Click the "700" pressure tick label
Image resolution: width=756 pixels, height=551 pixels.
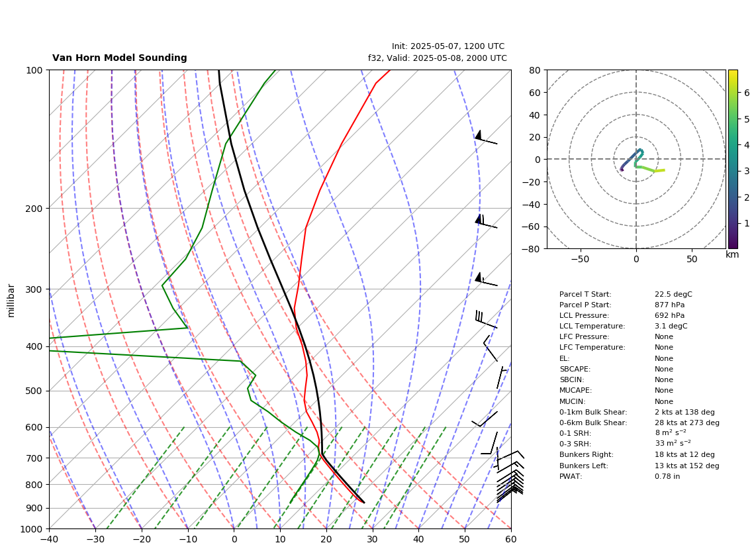(x=35, y=458)
